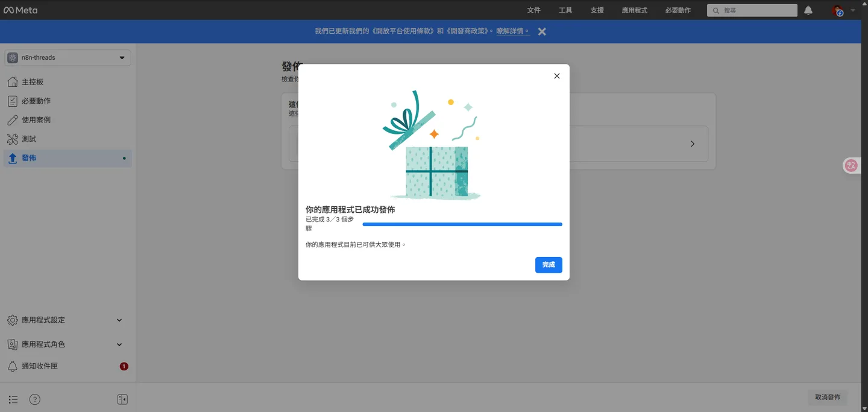The width and height of the screenshot is (868, 412).
Task: Click the 測試 sidebar icon
Action: click(x=13, y=139)
